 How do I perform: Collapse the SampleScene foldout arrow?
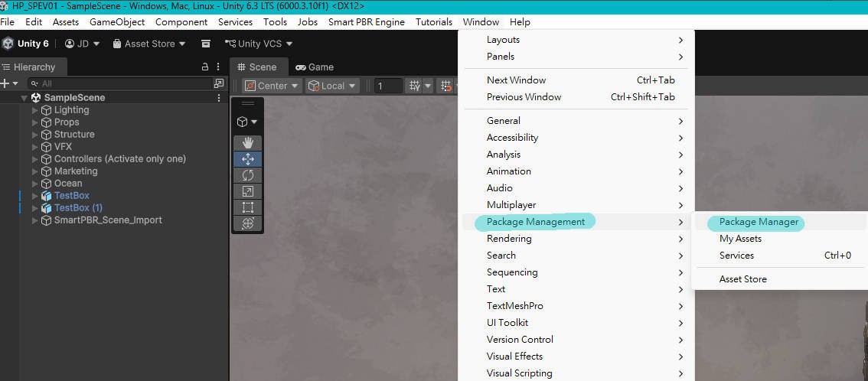(24, 98)
